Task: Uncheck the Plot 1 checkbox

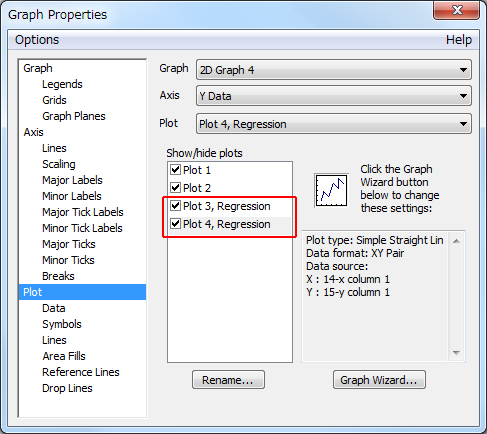Action: pyautogui.click(x=175, y=170)
